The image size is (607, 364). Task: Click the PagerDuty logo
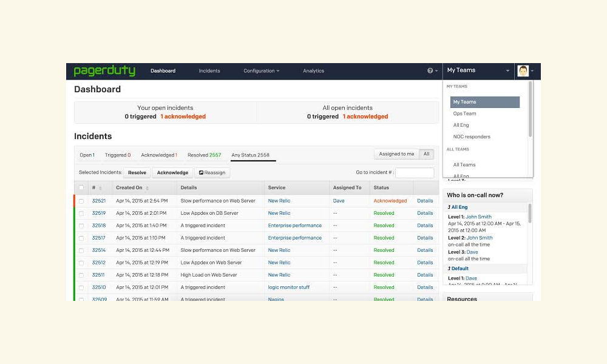104,71
